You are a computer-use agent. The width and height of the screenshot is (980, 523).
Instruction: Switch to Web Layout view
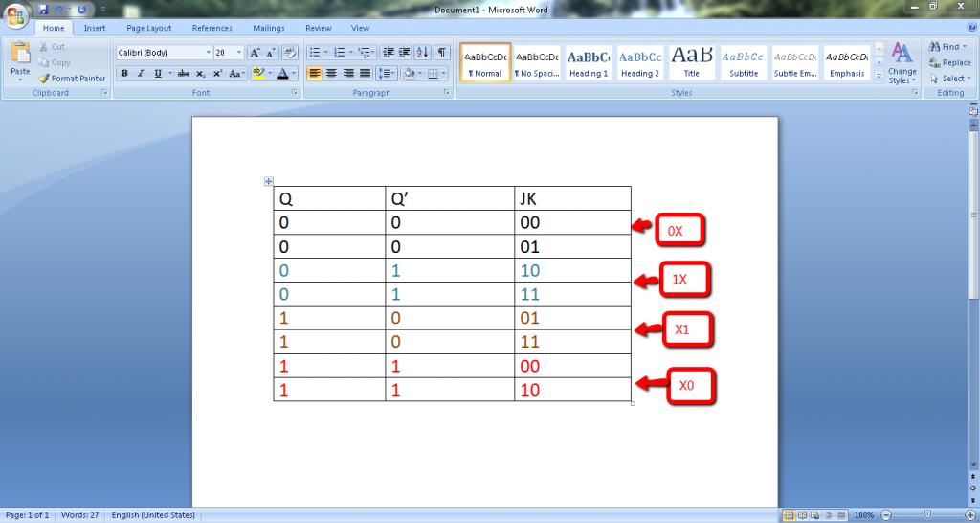point(813,515)
